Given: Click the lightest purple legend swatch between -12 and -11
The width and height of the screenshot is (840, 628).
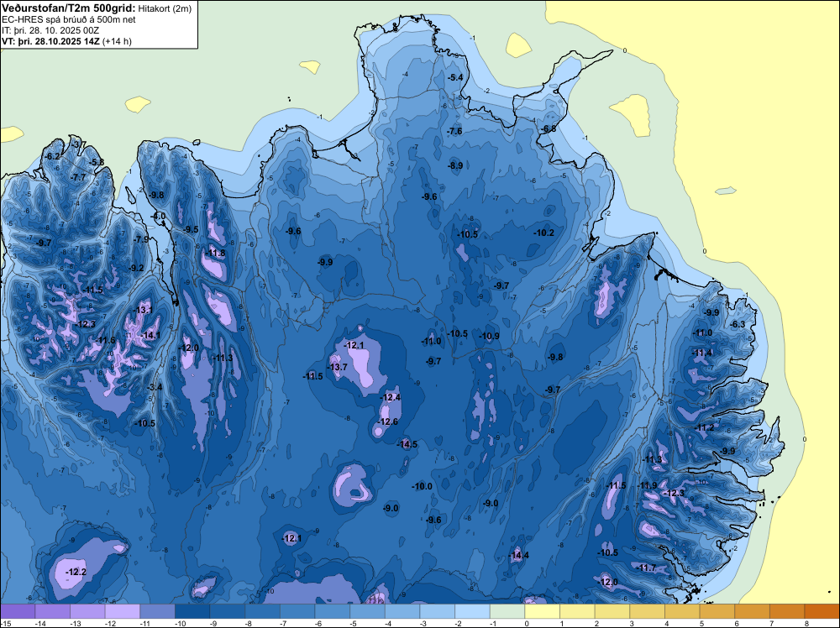Looking at the screenshot, I should click(122, 611).
